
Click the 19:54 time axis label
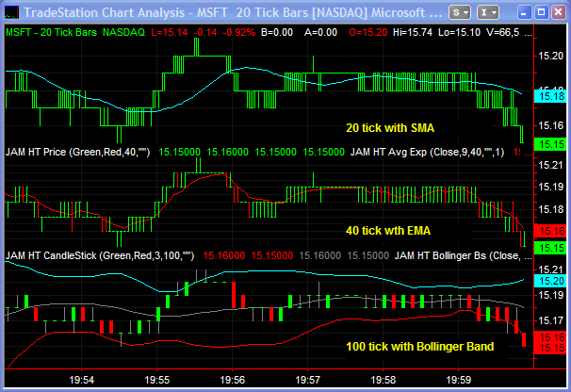tap(82, 380)
